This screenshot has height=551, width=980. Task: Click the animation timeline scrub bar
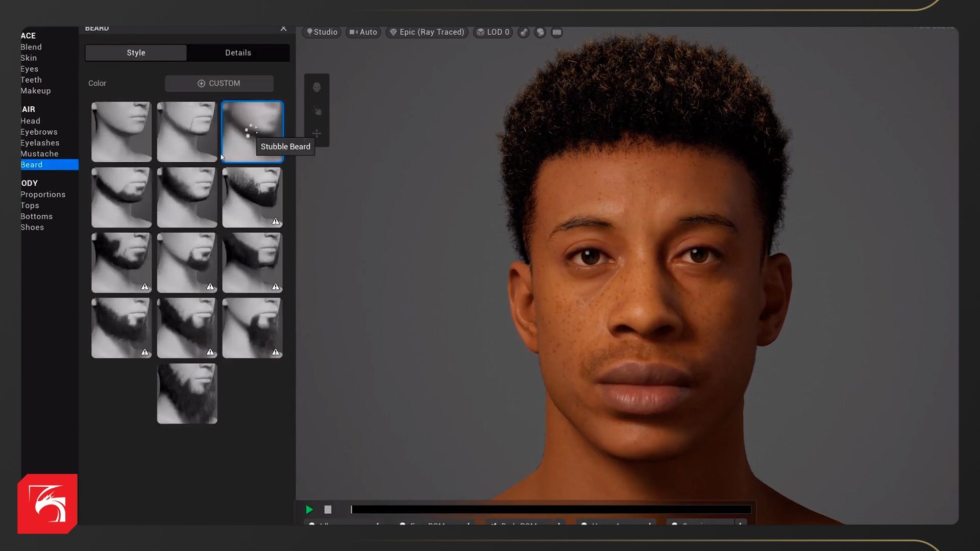(x=550, y=509)
